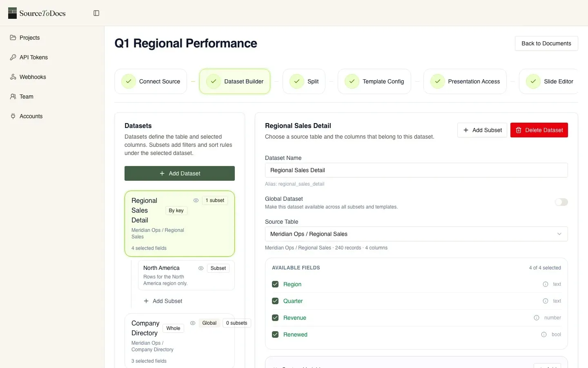Click the 'Global' badge on Company Directory
Image resolution: width=588 pixels, height=368 pixels.
(209, 323)
